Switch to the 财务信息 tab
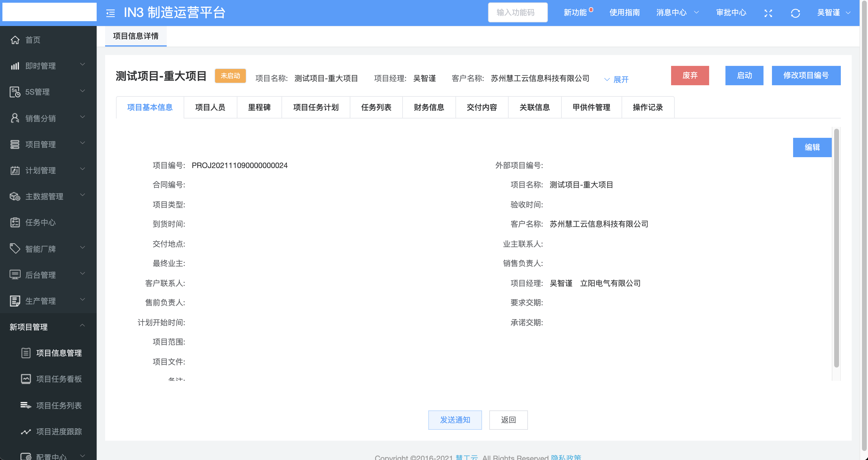This screenshot has height=460, width=868. coord(429,107)
